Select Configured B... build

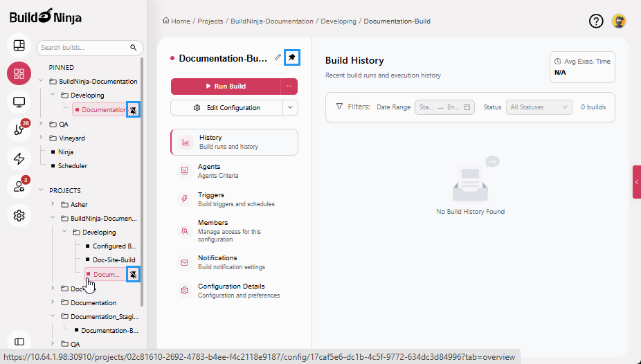[111, 246]
